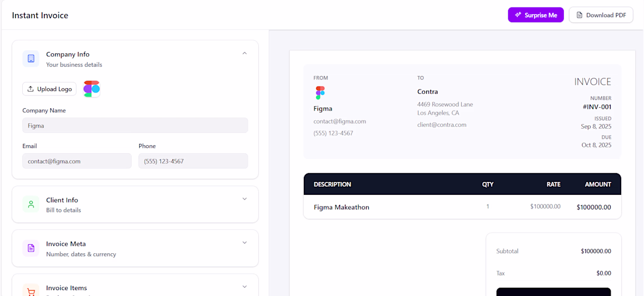The height and width of the screenshot is (296, 644).
Task: Click the Client Info person icon
Action: pos(31,204)
